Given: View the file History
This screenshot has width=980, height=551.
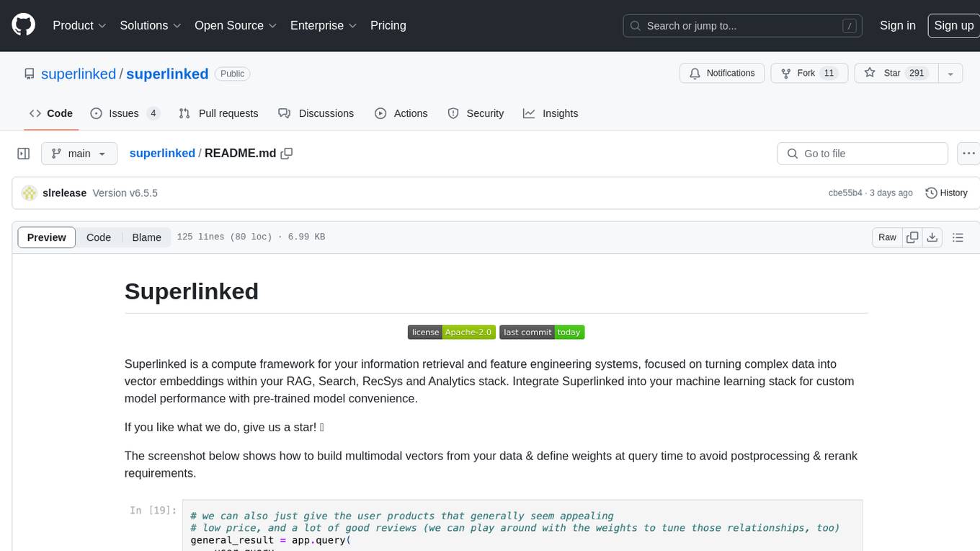Looking at the screenshot, I should click(x=946, y=193).
